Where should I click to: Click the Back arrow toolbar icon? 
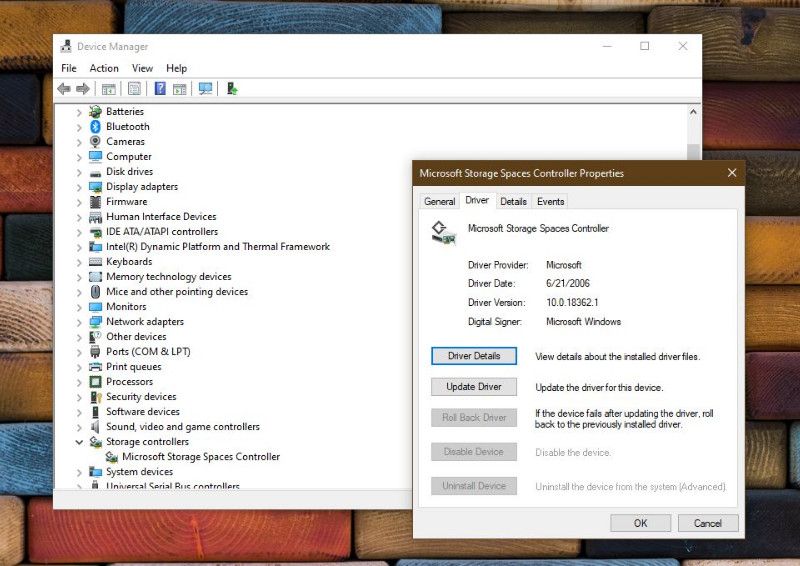[64, 89]
